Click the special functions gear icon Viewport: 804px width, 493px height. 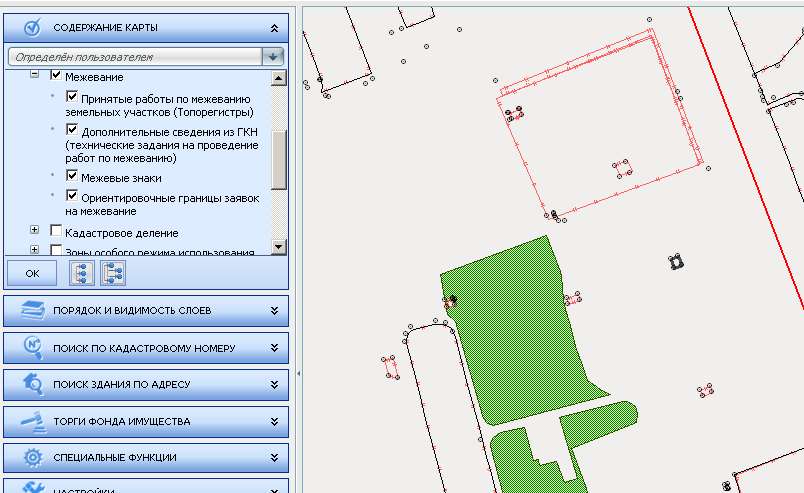tap(32, 458)
